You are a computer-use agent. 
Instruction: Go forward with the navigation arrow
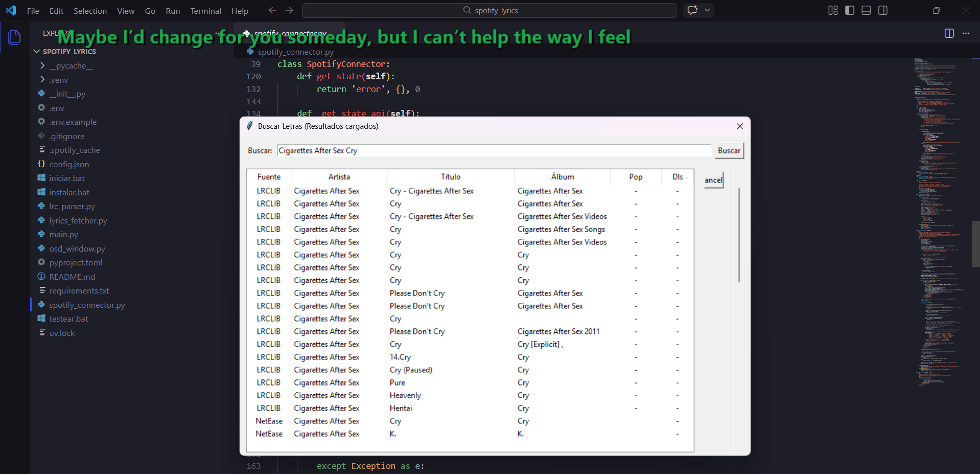click(x=289, y=10)
